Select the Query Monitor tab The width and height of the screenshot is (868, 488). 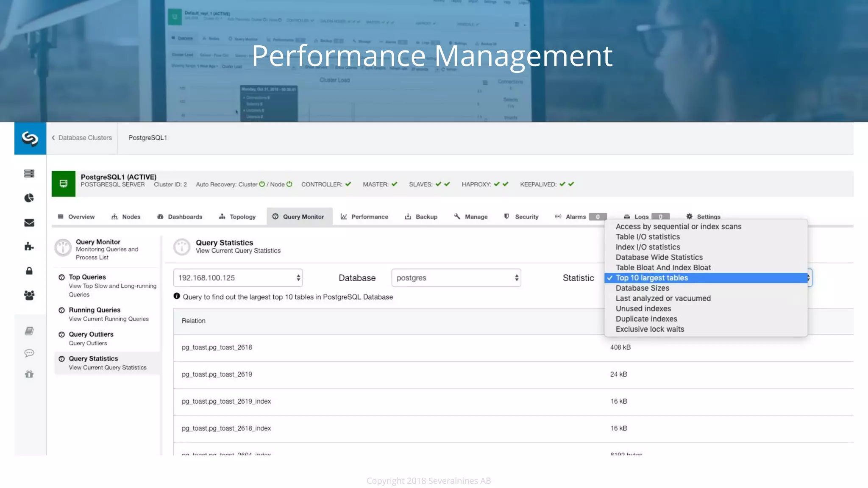pyautogui.click(x=299, y=216)
